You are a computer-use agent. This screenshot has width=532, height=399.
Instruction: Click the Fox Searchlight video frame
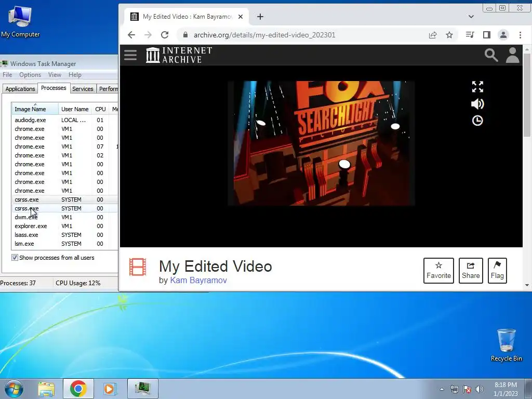[321, 143]
